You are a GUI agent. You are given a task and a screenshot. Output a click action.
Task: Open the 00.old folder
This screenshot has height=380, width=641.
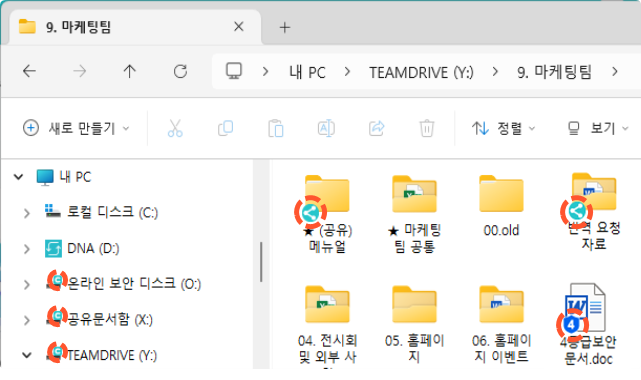tap(501, 206)
